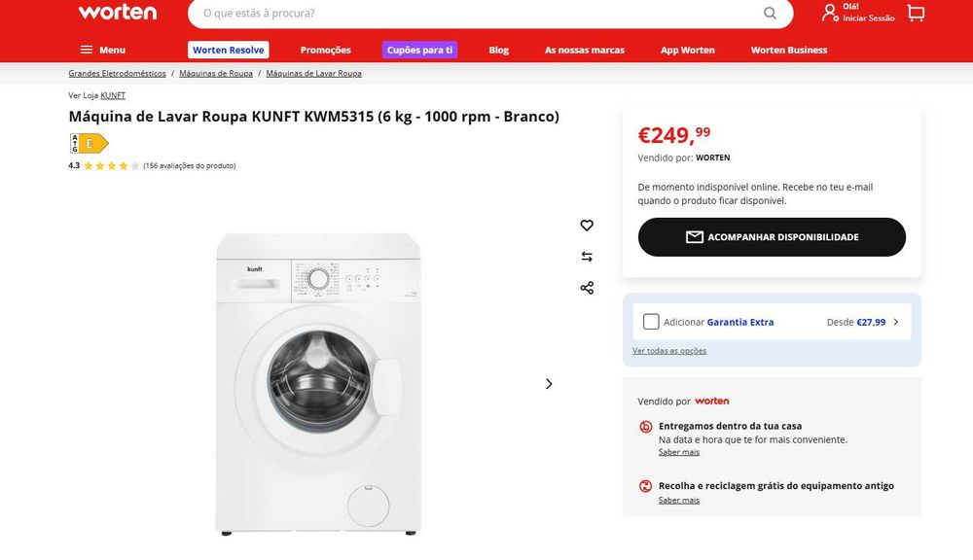Open Promoções menu item
Image resolution: width=973 pixels, height=560 pixels.
click(x=325, y=50)
